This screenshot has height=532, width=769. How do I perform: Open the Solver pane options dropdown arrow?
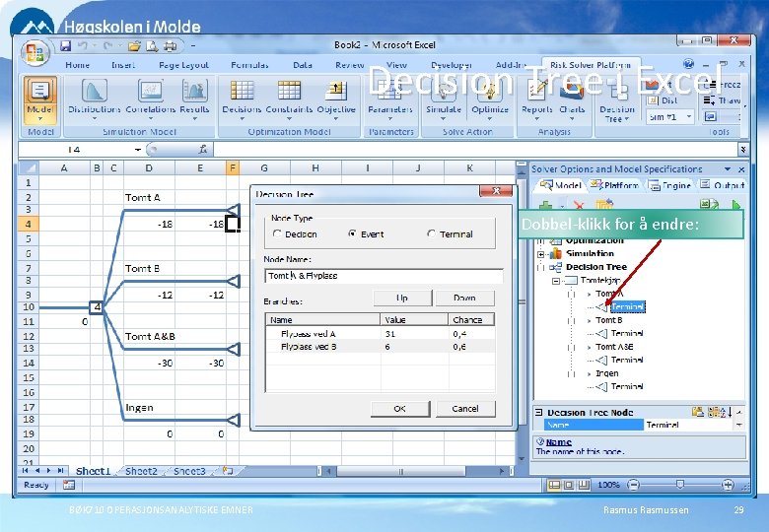728,169
